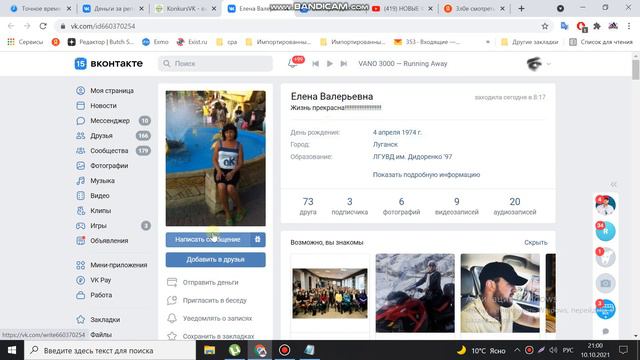Open Другие закладки bookmarks folder
640x360 pixels.
click(529, 42)
